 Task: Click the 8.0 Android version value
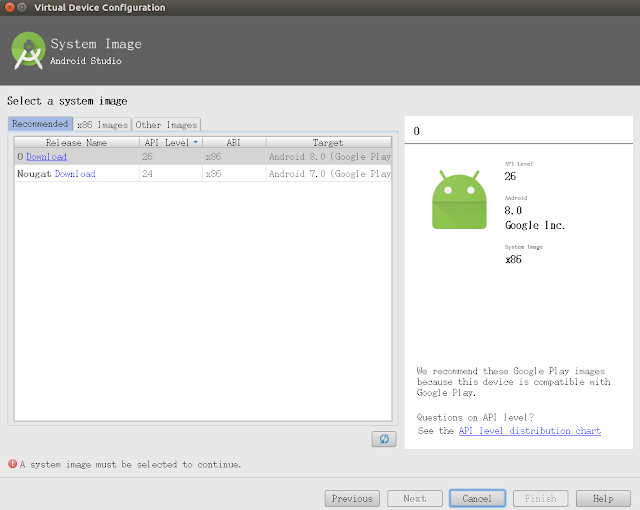pos(513,211)
